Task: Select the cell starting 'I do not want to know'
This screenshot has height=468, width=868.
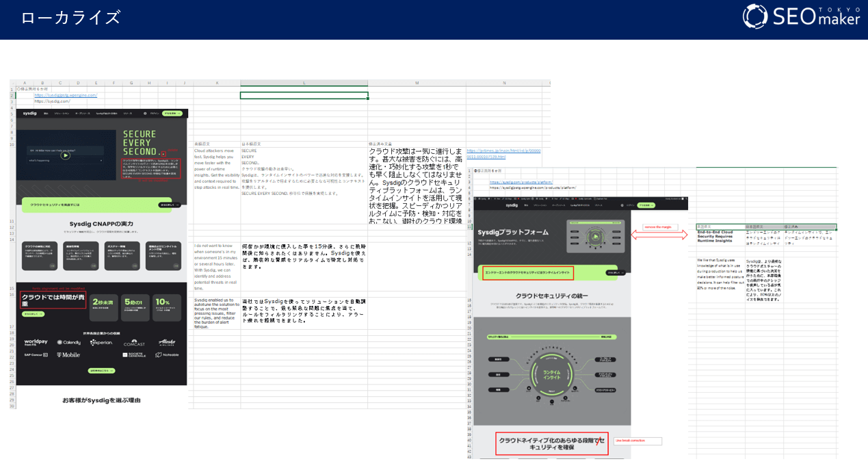Action: tap(217, 267)
